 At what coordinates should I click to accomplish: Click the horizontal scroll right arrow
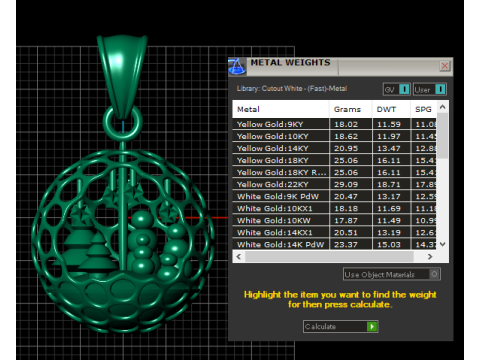click(x=430, y=256)
